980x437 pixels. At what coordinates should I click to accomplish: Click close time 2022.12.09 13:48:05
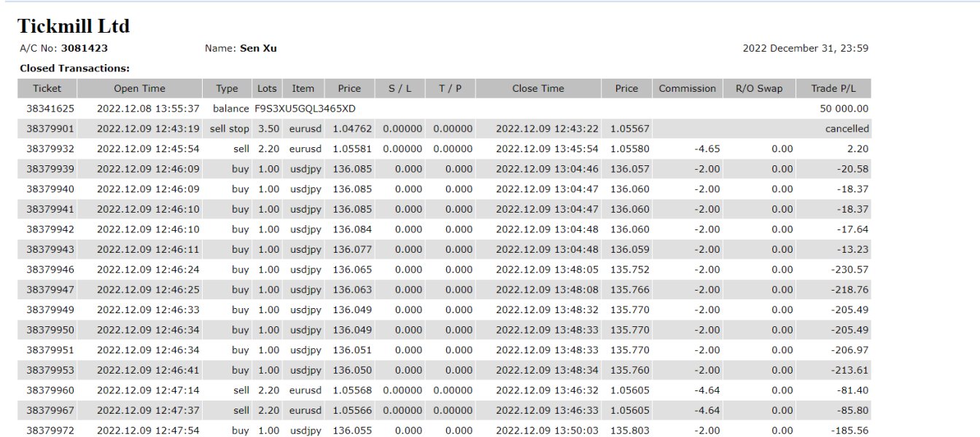coord(548,269)
